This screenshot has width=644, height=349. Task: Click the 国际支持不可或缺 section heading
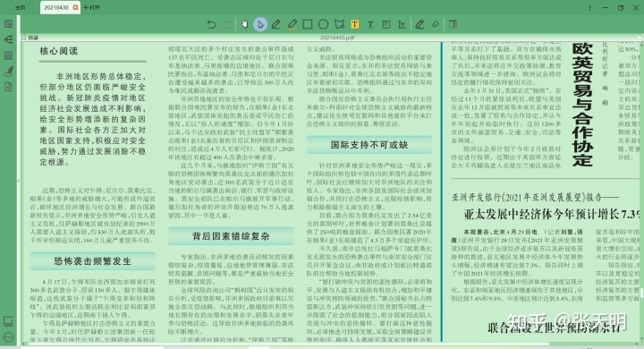click(x=369, y=145)
